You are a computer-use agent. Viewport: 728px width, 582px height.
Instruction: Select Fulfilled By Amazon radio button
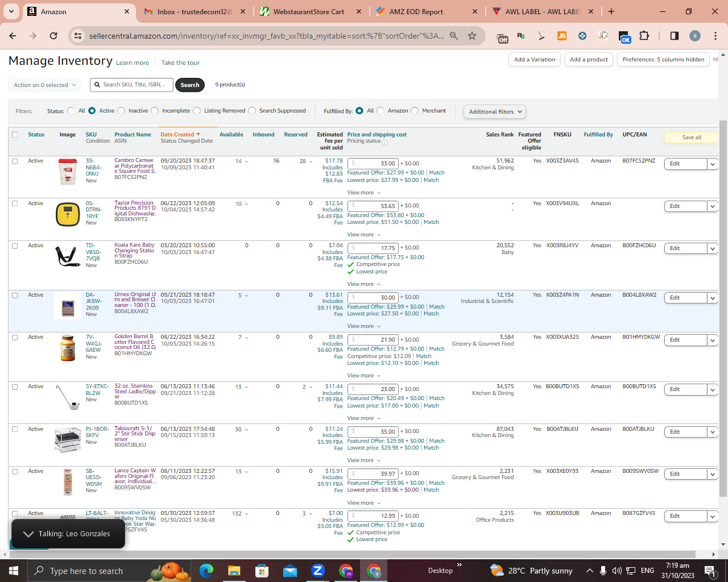click(380, 111)
